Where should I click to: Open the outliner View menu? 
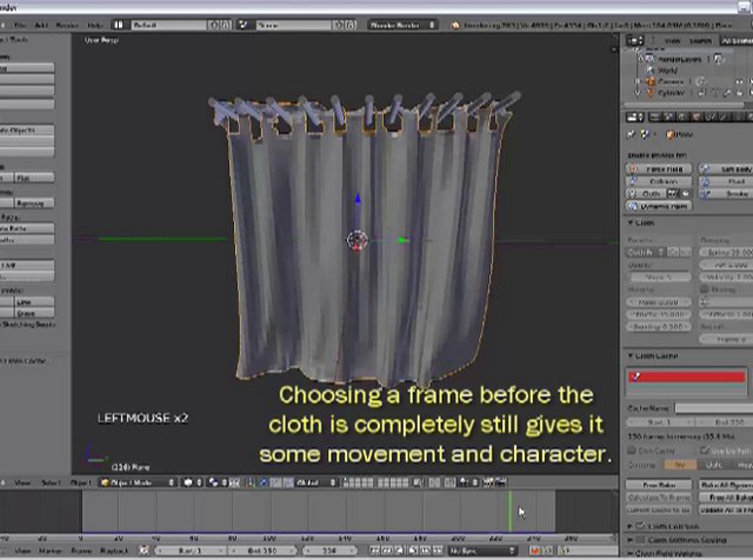point(672,41)
